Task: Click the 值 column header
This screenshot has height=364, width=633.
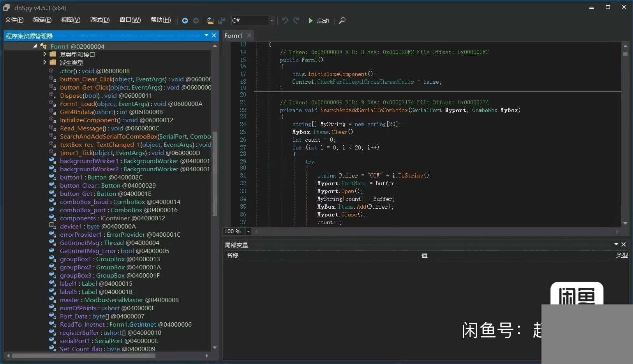Action: tap(515, 255)
